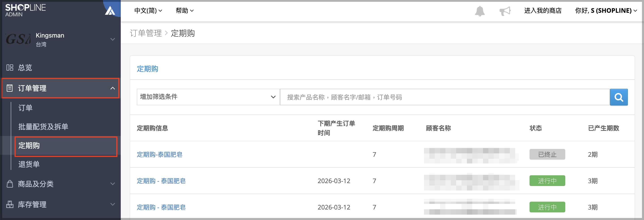Open the notifications bell
The image size is (644, 220).
coord(479,11)
